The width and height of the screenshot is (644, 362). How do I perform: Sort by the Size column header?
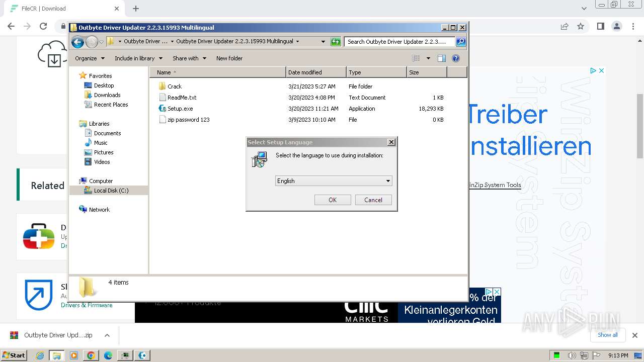tap(427, 72)
